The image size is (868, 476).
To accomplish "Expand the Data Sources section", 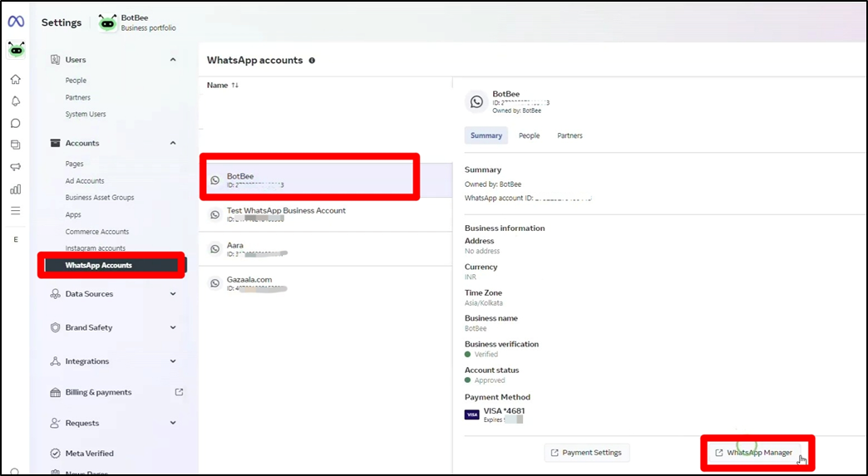I will 173,294.
